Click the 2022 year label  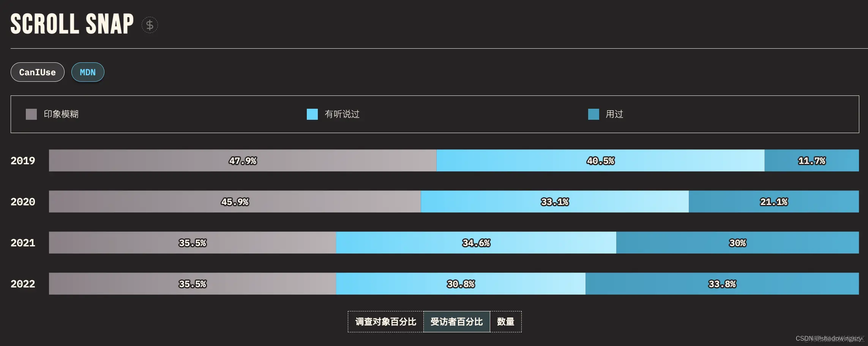[x=22, y=283]
